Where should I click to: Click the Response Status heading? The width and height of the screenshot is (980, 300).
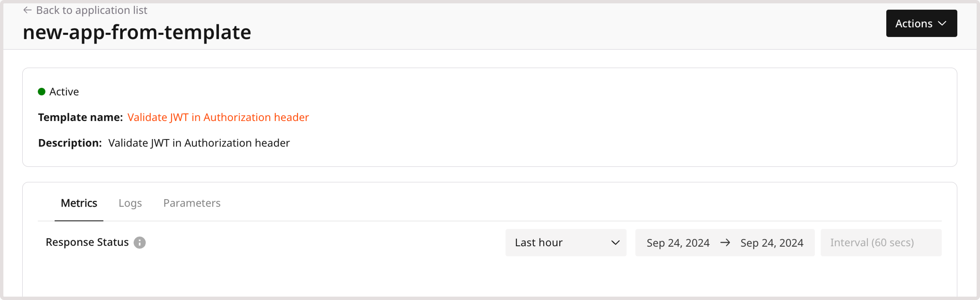87,242
